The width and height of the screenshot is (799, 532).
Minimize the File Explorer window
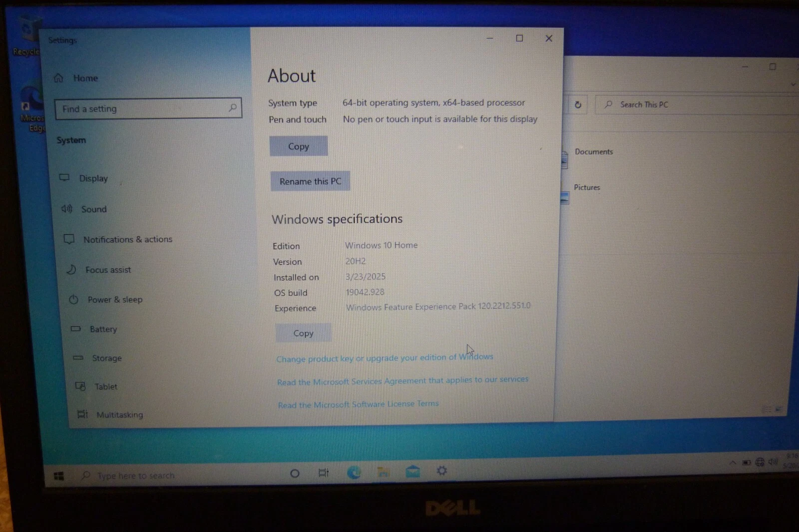[x=745, y=66]
